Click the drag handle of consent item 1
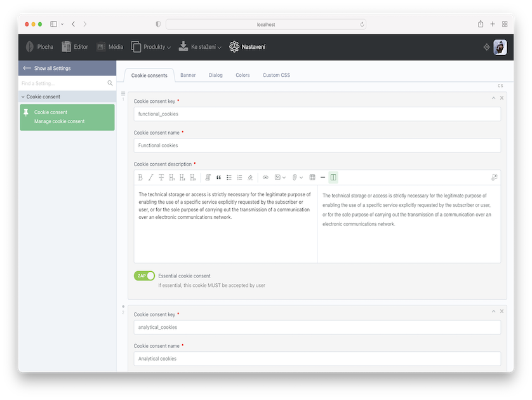Image resolution: width=532 pixels, height=400 pixels. 123,93
